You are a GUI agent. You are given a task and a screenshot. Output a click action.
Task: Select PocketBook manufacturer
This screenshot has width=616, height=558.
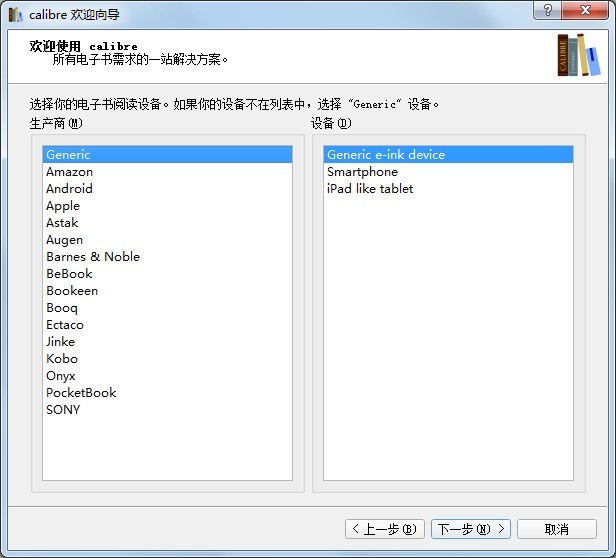tap(167, 393)
